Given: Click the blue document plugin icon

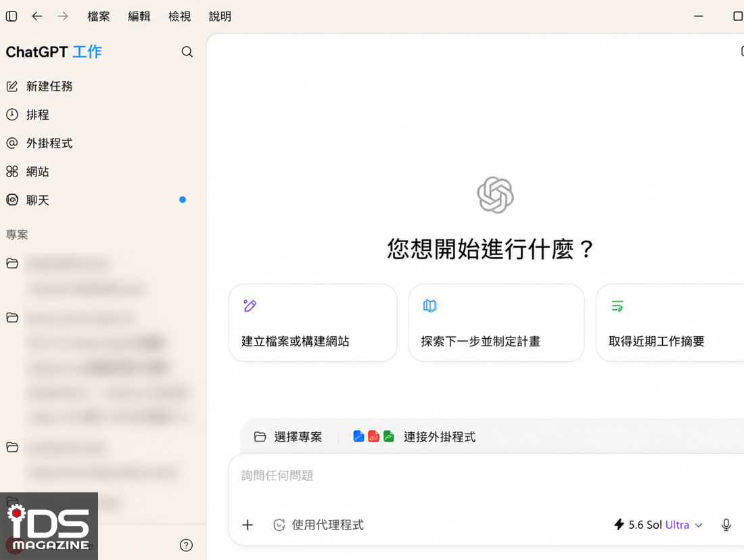Looking at the screenshot, I should tap(358, 436).
